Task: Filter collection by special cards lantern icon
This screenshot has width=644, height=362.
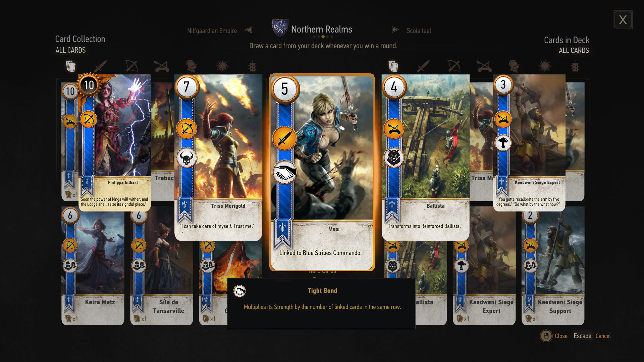Action: point(253,66)
